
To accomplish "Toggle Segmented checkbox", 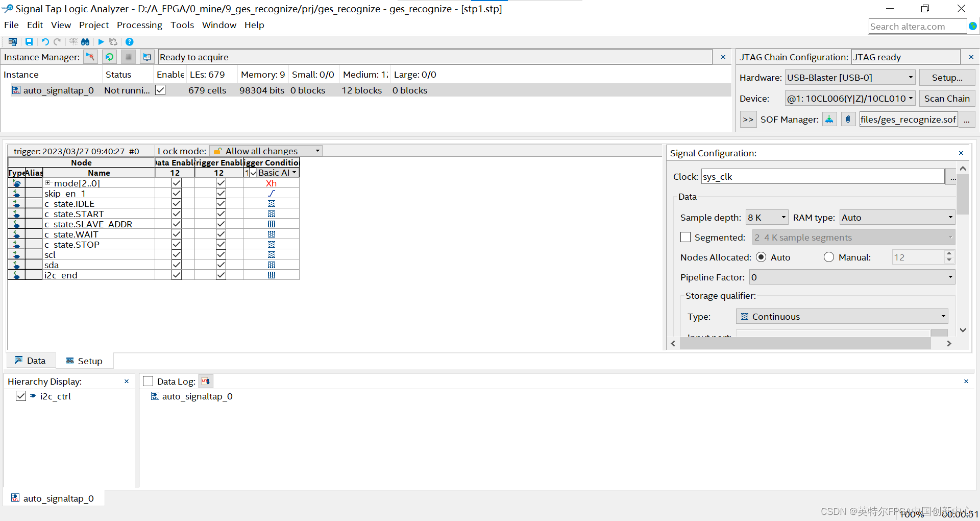I will [685, 237].
